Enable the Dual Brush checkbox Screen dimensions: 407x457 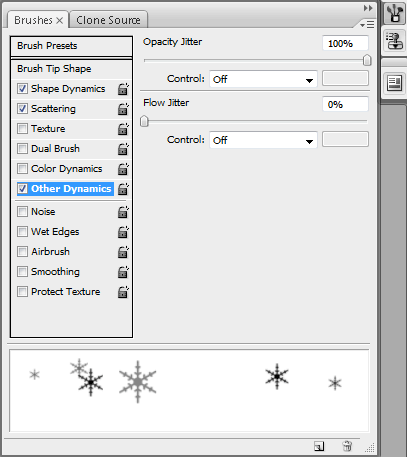(22, 149)
